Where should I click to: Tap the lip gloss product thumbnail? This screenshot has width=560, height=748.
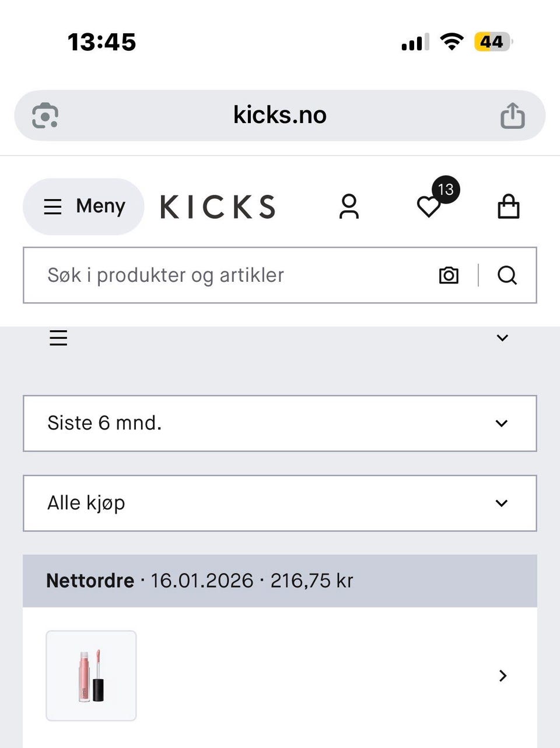91,676
